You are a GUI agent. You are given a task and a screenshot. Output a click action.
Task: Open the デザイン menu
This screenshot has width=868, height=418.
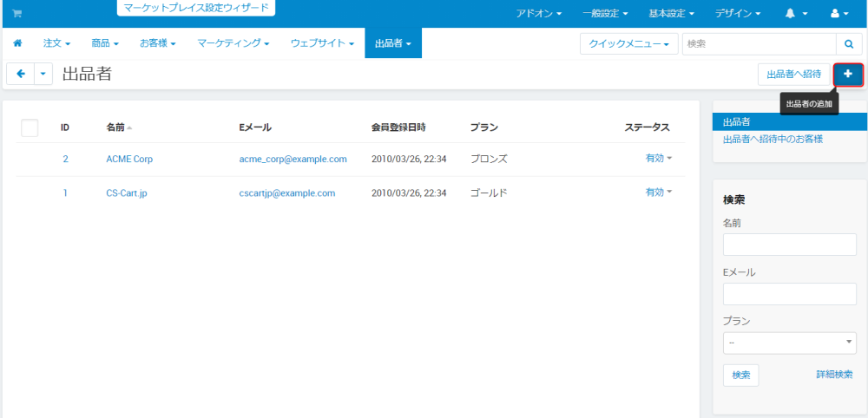tap(737, 14)
